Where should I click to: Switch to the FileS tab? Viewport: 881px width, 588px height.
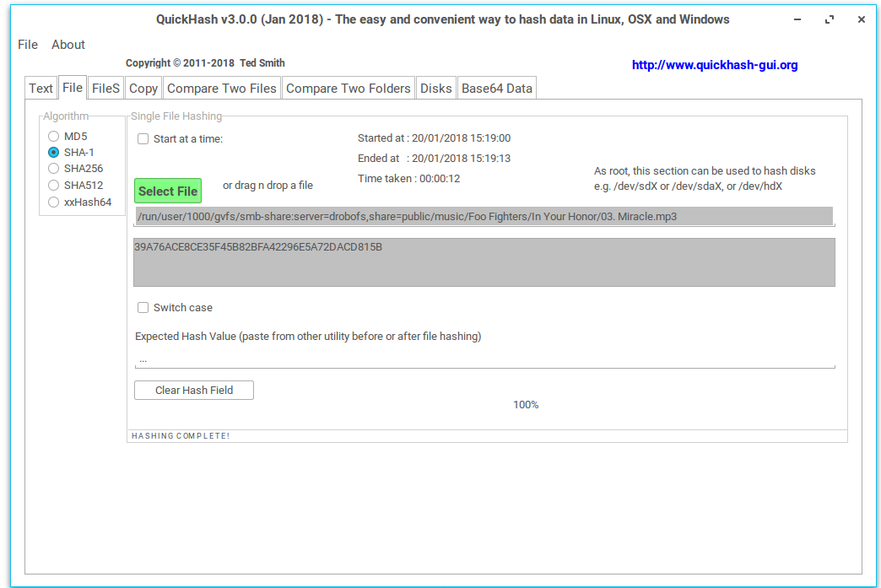106,89
